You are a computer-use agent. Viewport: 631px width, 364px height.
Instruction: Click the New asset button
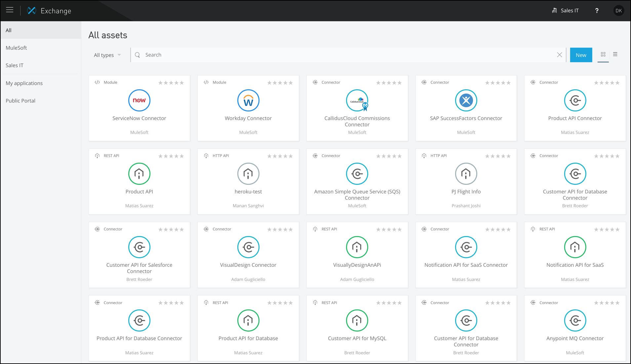[x=581, y=55]
